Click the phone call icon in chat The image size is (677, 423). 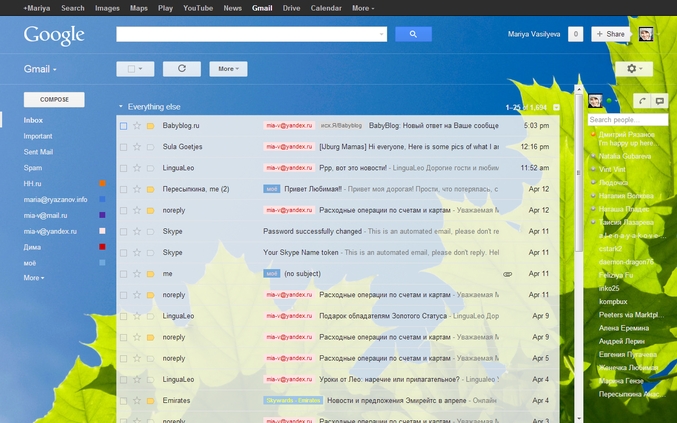click(640, 101)
